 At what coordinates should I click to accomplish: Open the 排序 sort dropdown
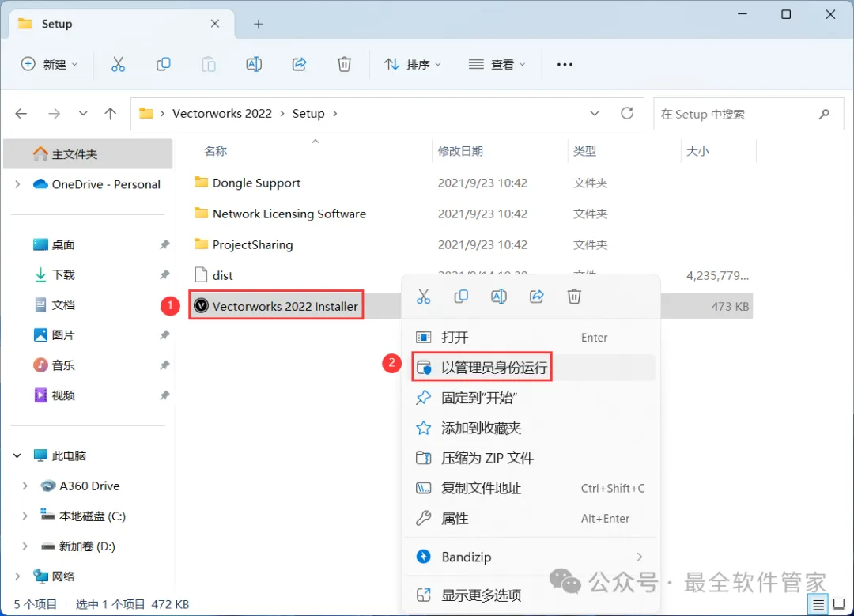(412, 64)
